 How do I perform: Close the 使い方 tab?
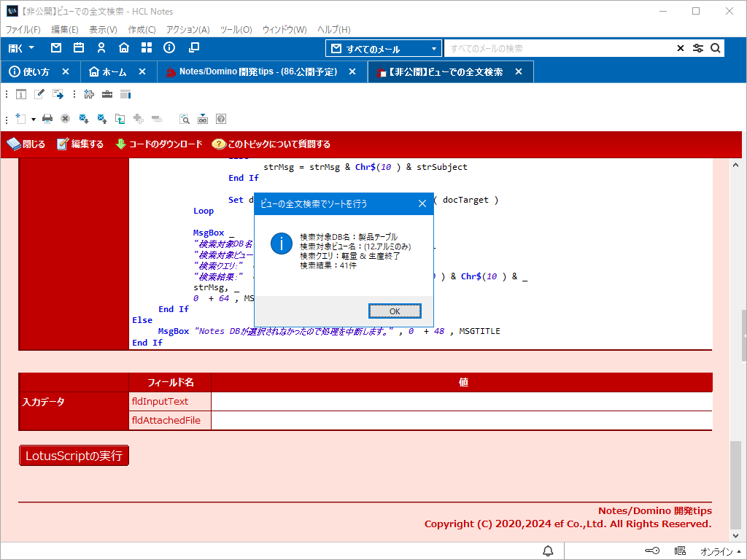coord(66,71)
